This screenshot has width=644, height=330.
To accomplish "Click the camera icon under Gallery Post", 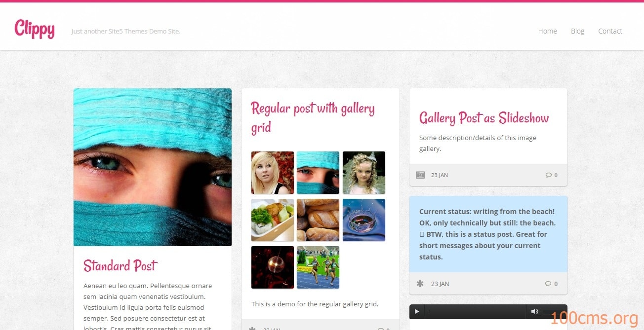I will (x=420, y=175).
